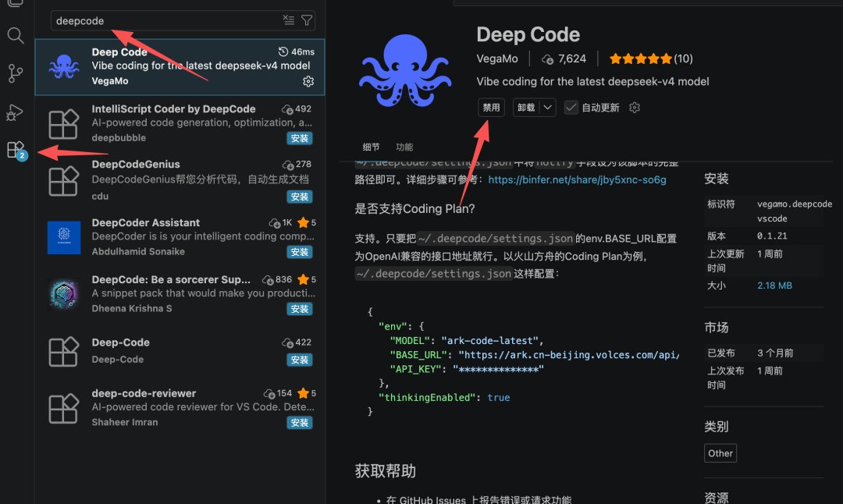843x504 pixels.
Task: Open the Source Control view
Action: pyautogui.click(x=16, y=73)
